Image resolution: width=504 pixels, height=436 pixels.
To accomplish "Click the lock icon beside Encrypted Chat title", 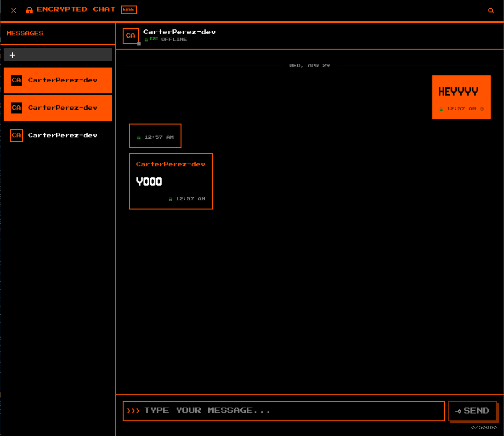I will [x=29, y=10].
